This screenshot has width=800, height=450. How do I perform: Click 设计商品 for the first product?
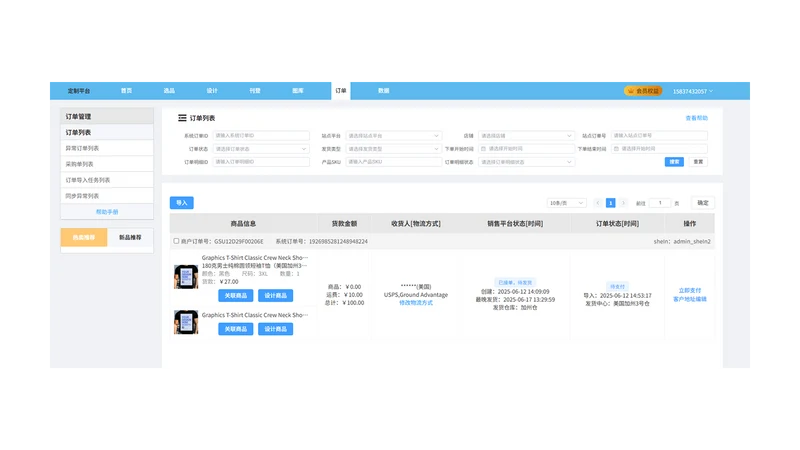tap(276, 295)
